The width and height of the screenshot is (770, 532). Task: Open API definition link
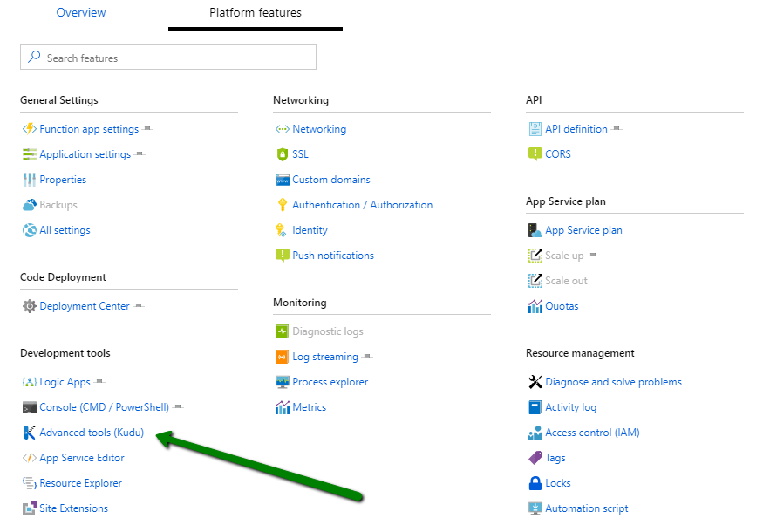click(x=576, y=129)
